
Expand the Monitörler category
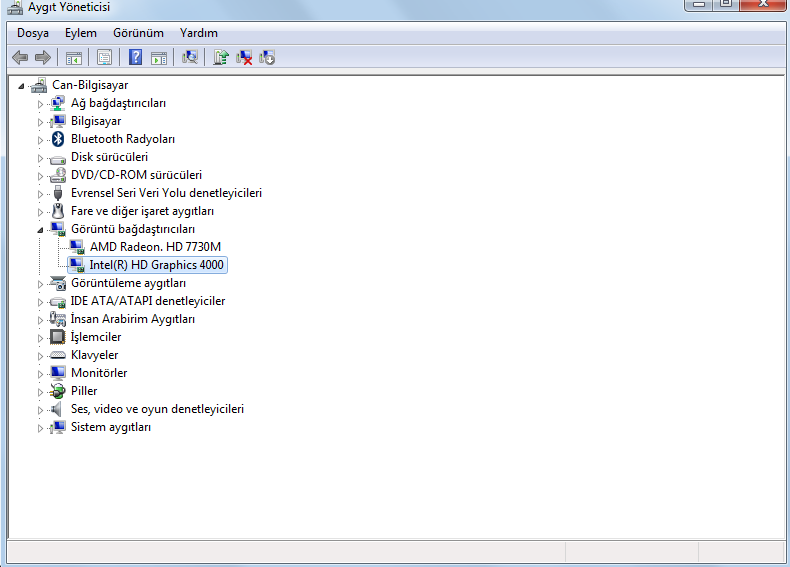(x=41, y=374)
